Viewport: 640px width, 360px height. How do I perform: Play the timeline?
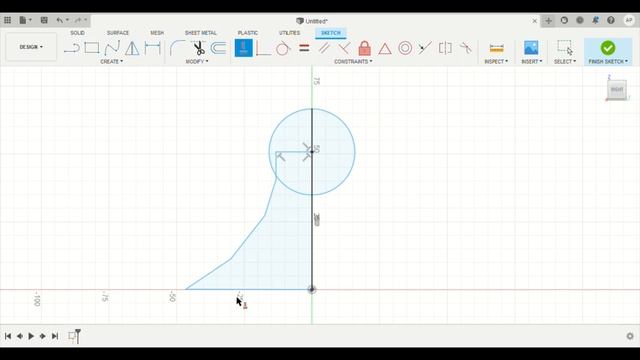pyautogui.click(x=31, y=336)
